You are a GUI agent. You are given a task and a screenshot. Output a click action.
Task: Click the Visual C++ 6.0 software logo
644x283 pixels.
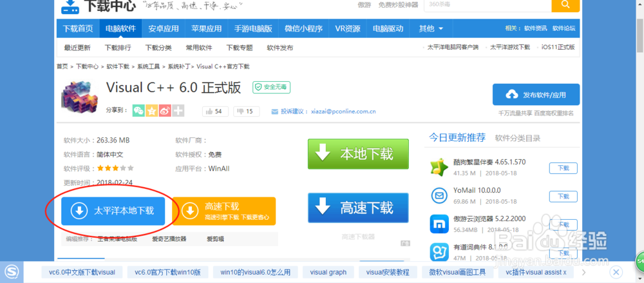(x=80, y=97)
